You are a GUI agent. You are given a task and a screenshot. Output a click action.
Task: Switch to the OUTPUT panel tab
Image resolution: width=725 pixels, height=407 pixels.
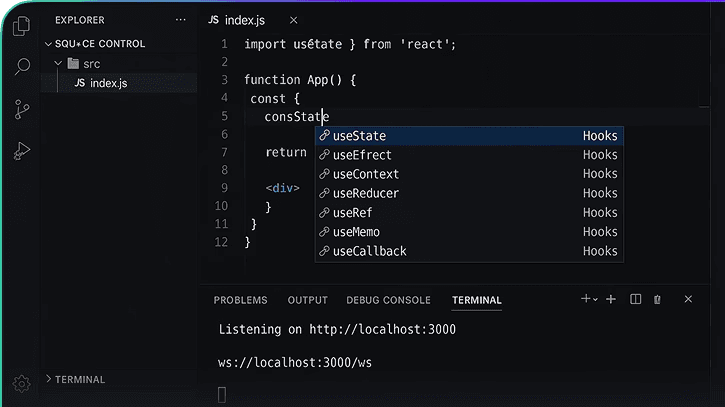307,300
